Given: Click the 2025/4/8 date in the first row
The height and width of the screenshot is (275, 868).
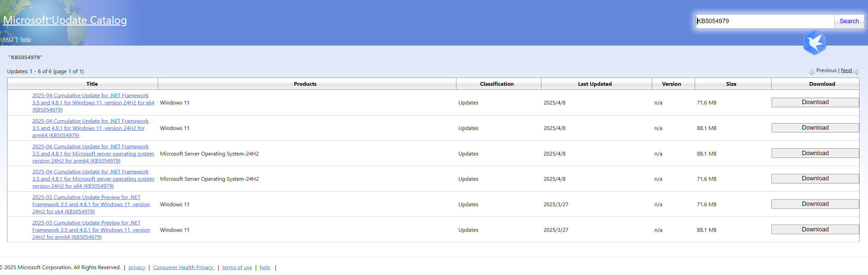Looking at the screenshot, I should point(554,103).
